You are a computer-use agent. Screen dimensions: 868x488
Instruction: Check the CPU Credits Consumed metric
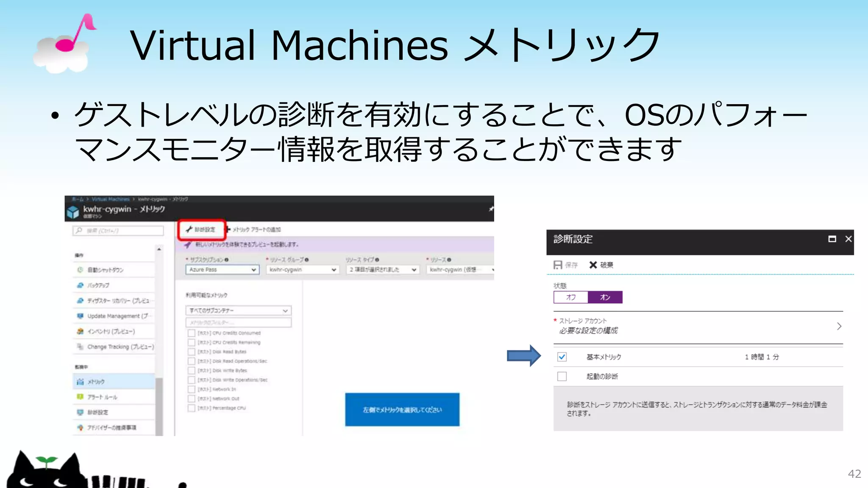point(192,333)
